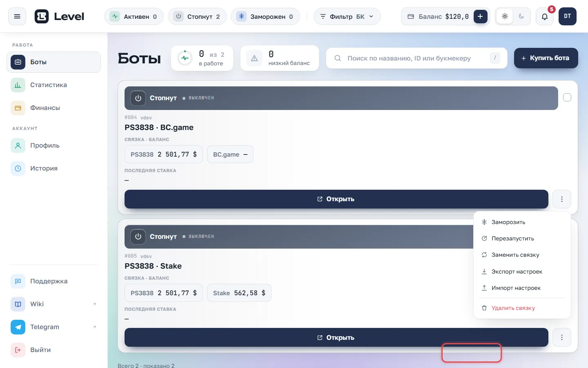This screenshot has height=368, width=588.
Task: Click the Стопнут status bar of bot #004
Action: coord(341,98)
